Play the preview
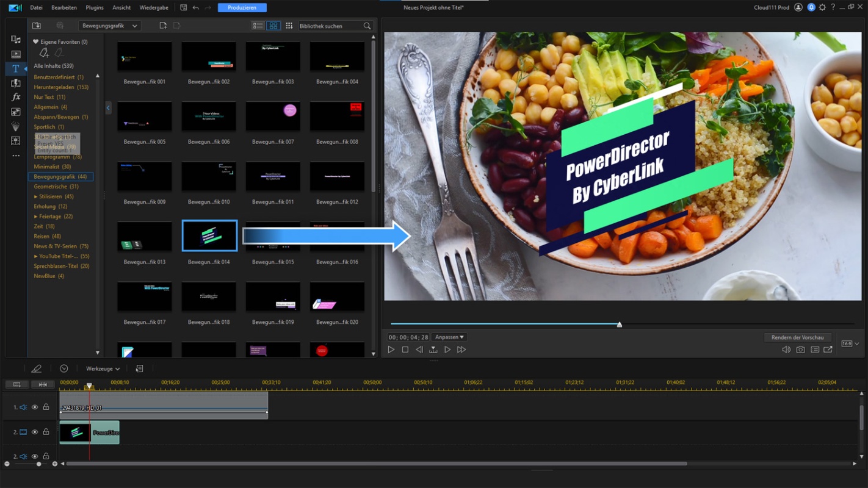The width and height of the screenshot is (868, 488). (391, 350)
